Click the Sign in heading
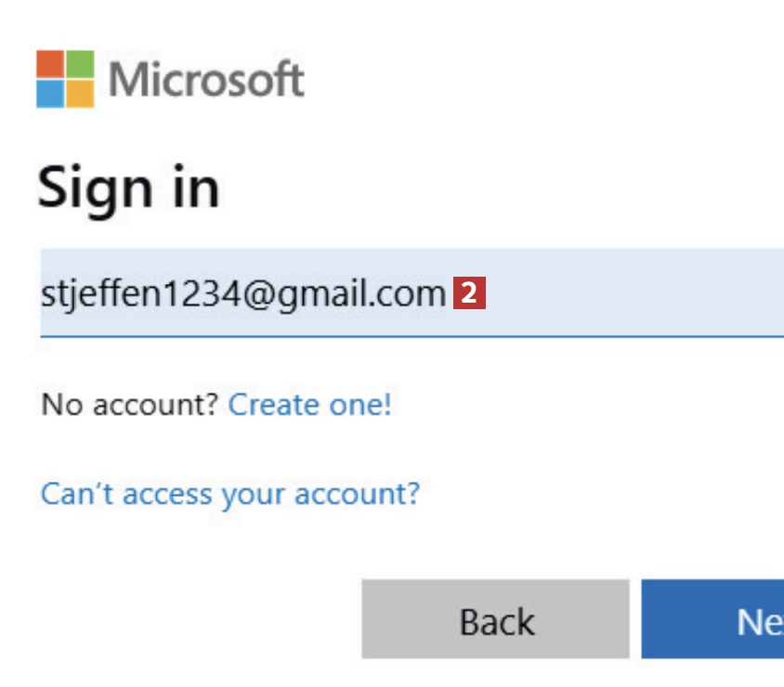This screenshot has height=687, width=784. [129, 188]
